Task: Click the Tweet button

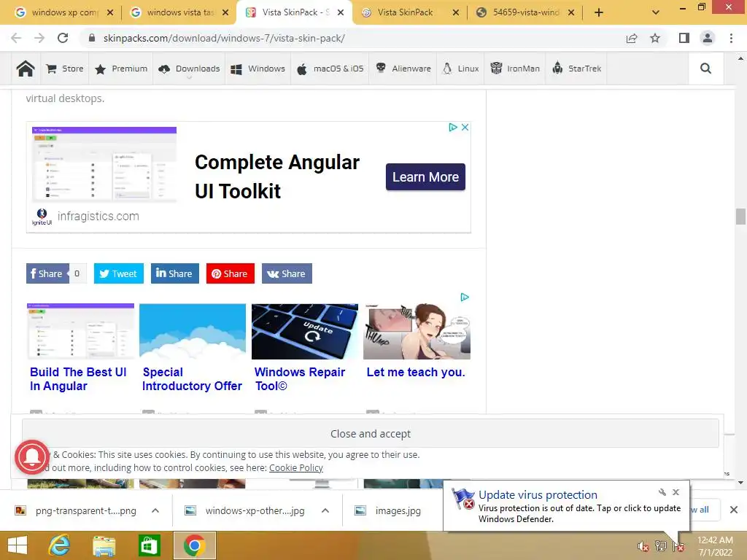Action: coord(119,273)
